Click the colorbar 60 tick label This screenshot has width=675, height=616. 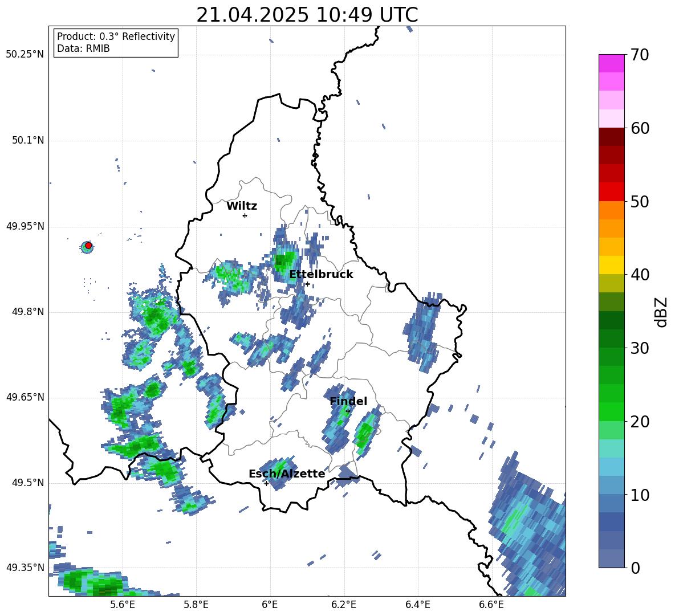[640, 128]
